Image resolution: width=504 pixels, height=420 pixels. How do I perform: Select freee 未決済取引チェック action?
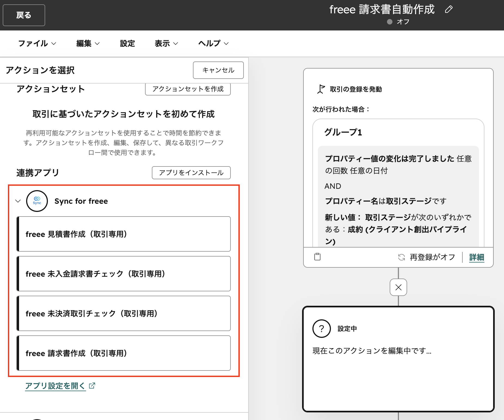124,313
